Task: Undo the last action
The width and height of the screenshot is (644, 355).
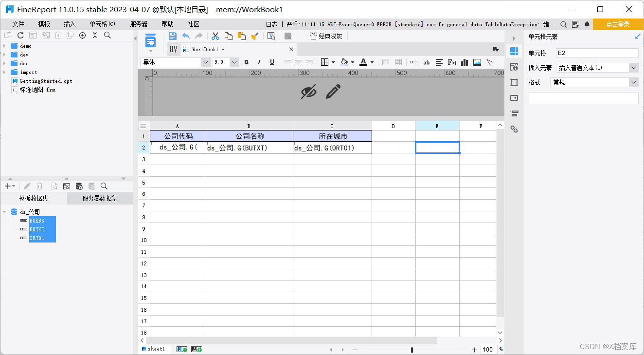Action: point(186,36)
